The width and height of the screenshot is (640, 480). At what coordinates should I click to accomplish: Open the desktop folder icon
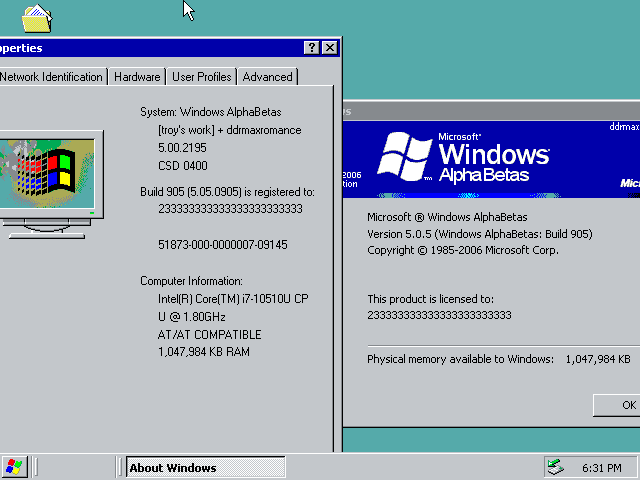[x=37, y=18]
